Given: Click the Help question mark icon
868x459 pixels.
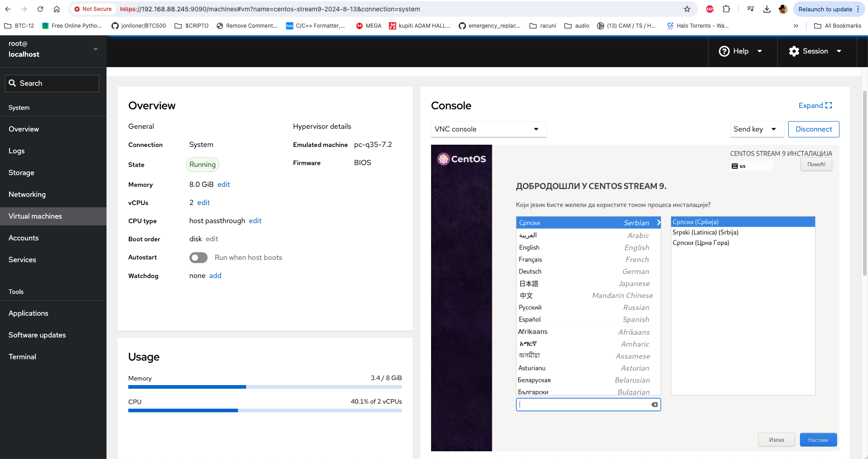Looking at the screenshot, I should tap(724, 51).
